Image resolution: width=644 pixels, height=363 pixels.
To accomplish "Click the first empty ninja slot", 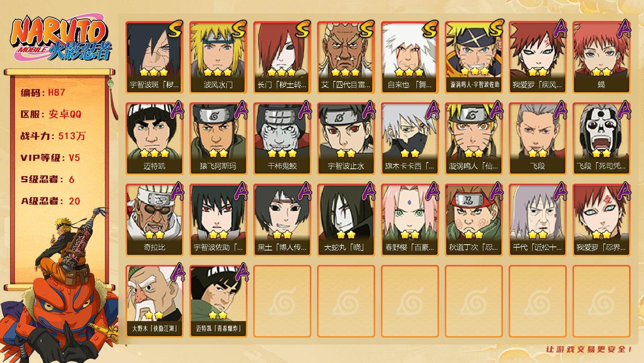I will [x=282, y=301].
